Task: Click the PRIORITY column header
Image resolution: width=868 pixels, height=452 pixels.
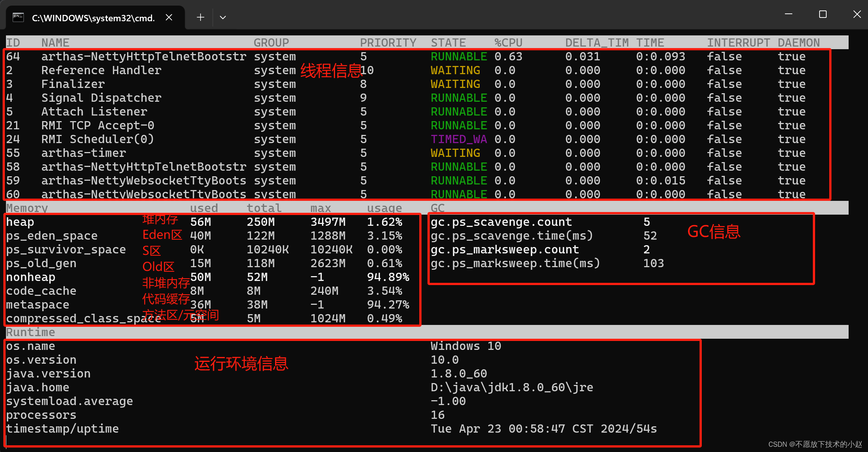Action: (x=388, y=42)
